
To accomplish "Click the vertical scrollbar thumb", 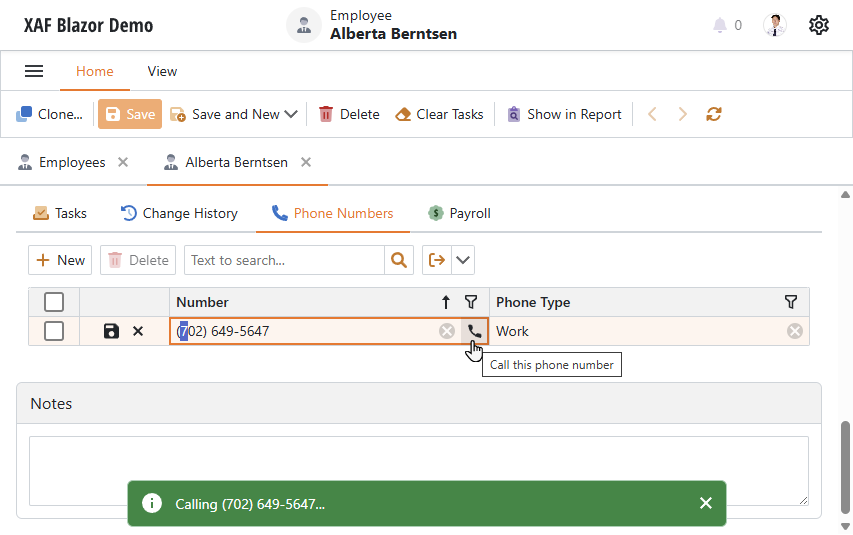I will click(x=845, y=467).
